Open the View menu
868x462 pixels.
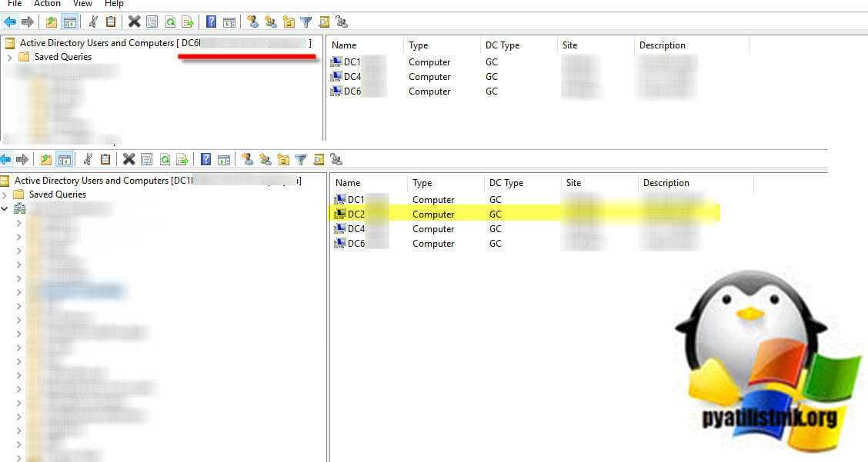coord(82,4)
